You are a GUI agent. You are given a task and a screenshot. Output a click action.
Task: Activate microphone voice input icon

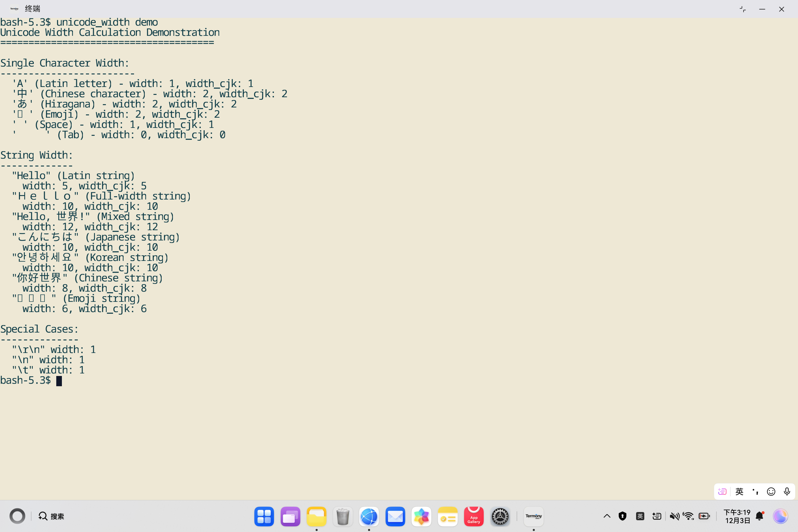coord(787,492)
